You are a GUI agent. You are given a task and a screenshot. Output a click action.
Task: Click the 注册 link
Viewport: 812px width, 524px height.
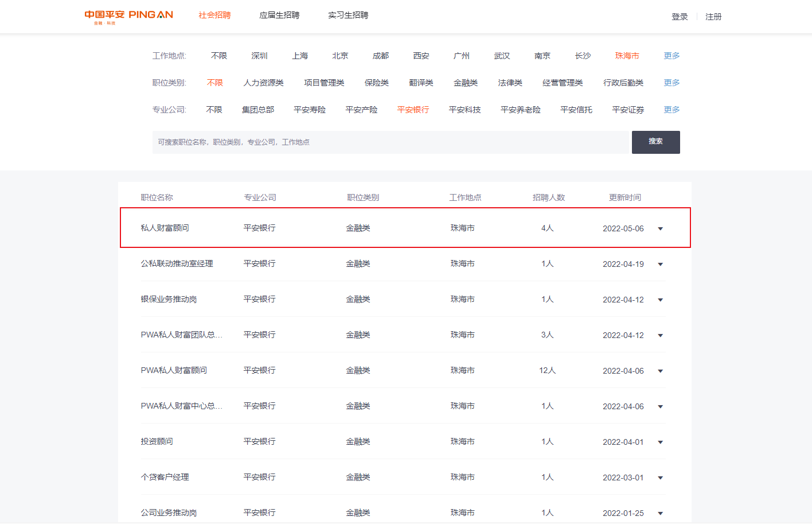[713, 17]
